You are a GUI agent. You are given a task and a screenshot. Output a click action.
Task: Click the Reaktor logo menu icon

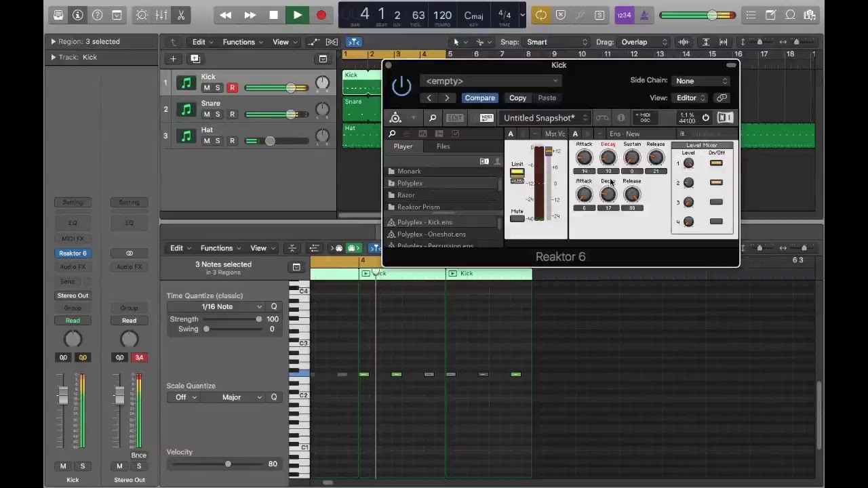point(395,118)
